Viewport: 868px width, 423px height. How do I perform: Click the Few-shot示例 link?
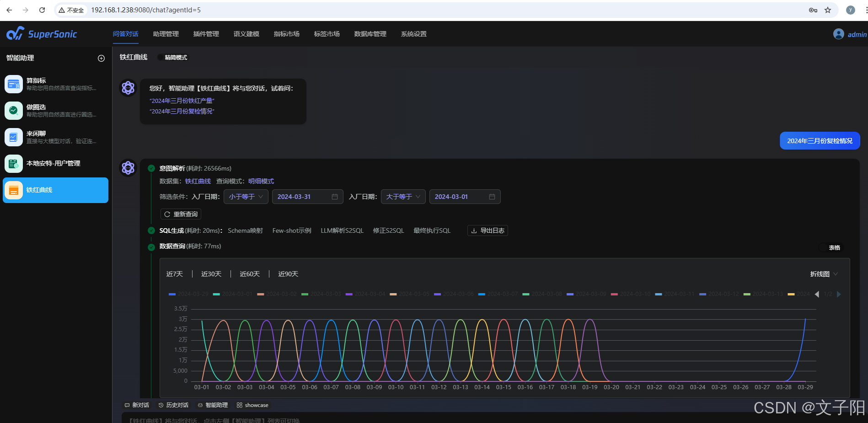[292, 230]
